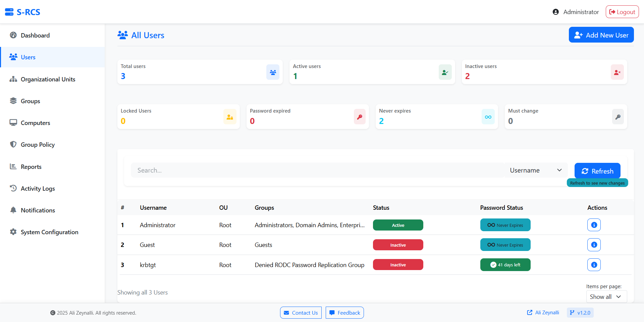This screenshot has height=322, width=644.
Task: Click the Groups layers icon in sidebar
Action: pos(13,101)
